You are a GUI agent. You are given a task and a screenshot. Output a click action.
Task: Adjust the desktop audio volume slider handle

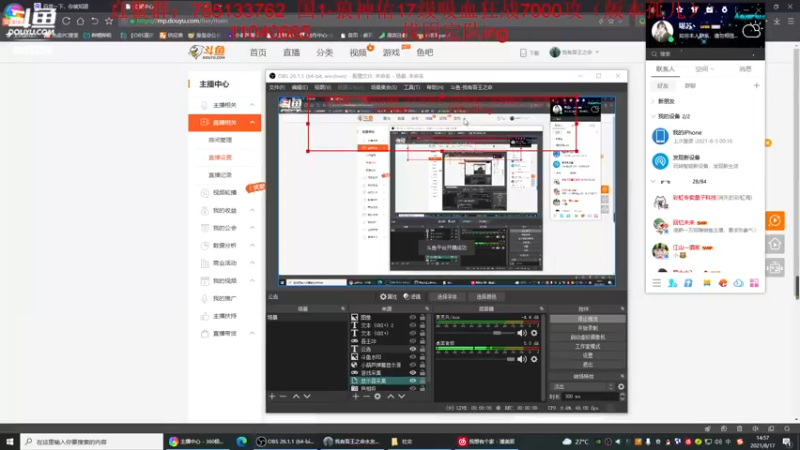(x=511, y=359)
